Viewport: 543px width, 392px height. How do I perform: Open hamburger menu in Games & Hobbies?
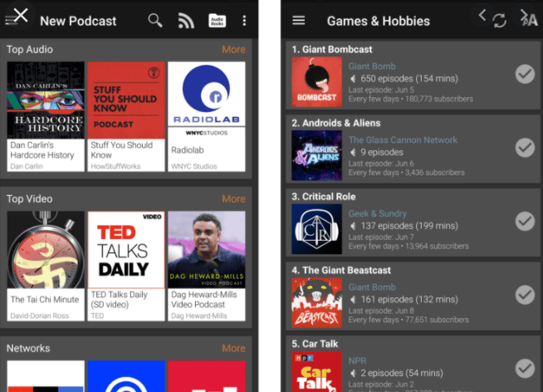[x=299, y=21]
